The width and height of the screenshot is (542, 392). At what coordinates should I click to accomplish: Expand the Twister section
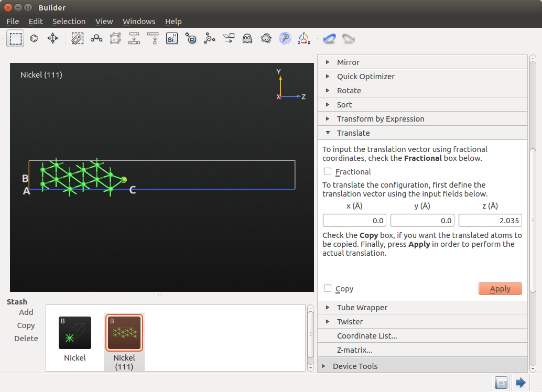tap(422, 322)
